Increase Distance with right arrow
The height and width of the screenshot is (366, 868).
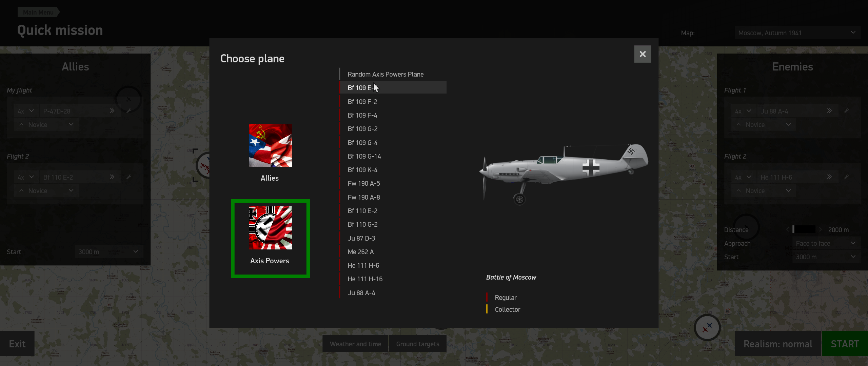[x=821, y=229]
